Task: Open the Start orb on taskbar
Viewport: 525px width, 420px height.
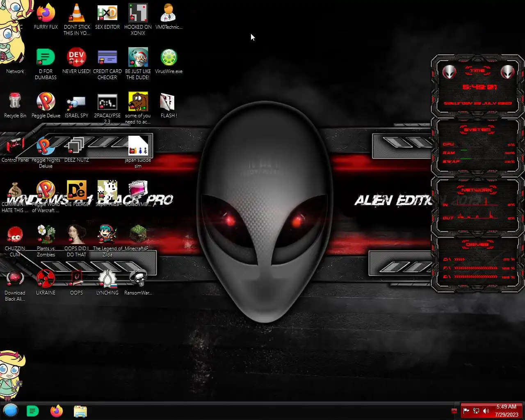Action: tap(11, 411)
